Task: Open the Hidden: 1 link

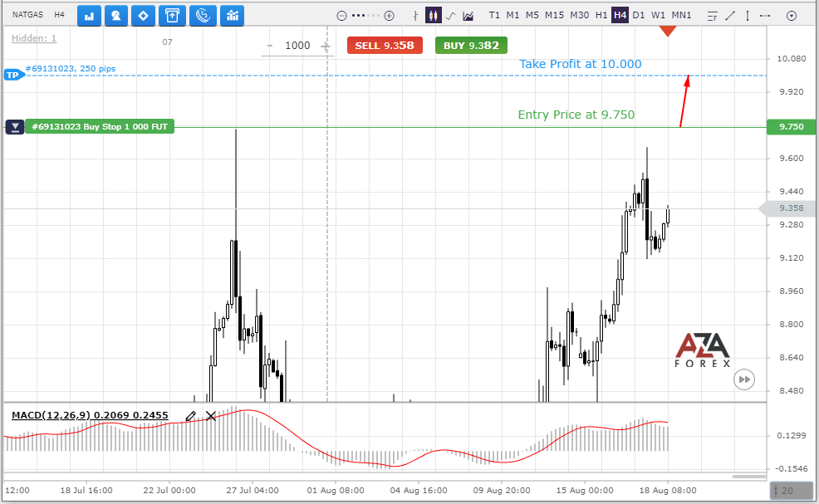Action: [33, 38]
